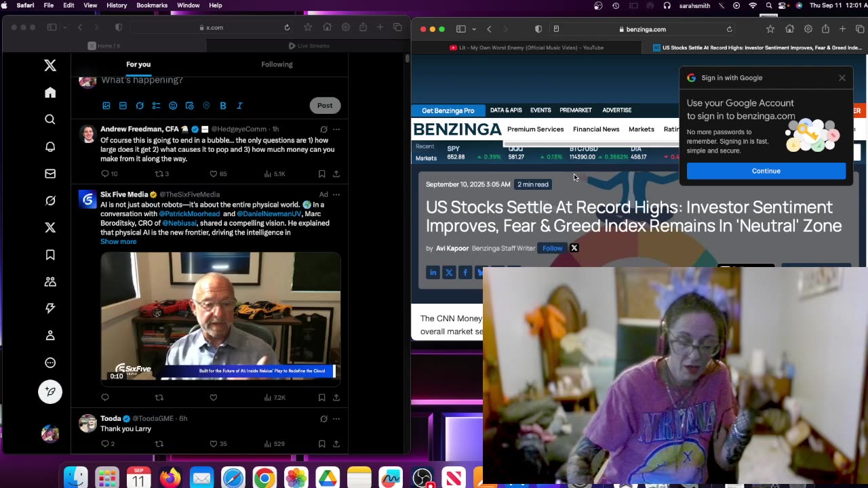The height and width of the screenshot is (488, 868).
Task: Share article via LinkedIn icon
Action: pyautogui.click(x=433, y=272)
